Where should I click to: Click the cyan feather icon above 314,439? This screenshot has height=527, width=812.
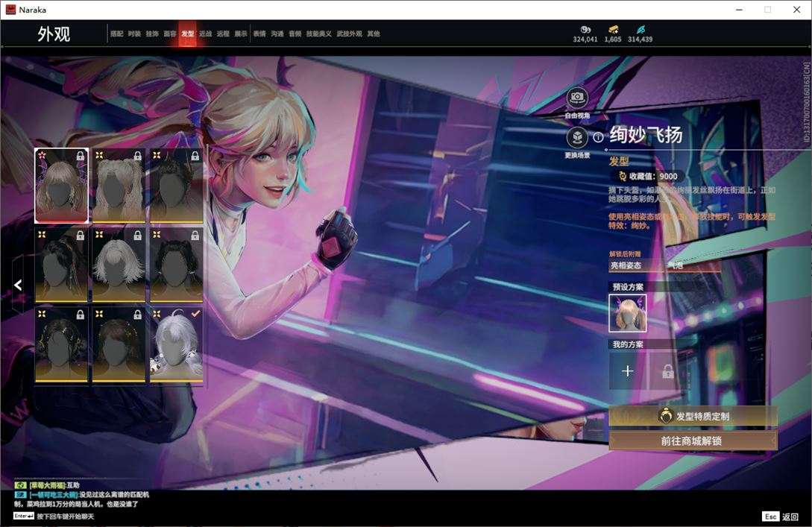tap(641, 30)
